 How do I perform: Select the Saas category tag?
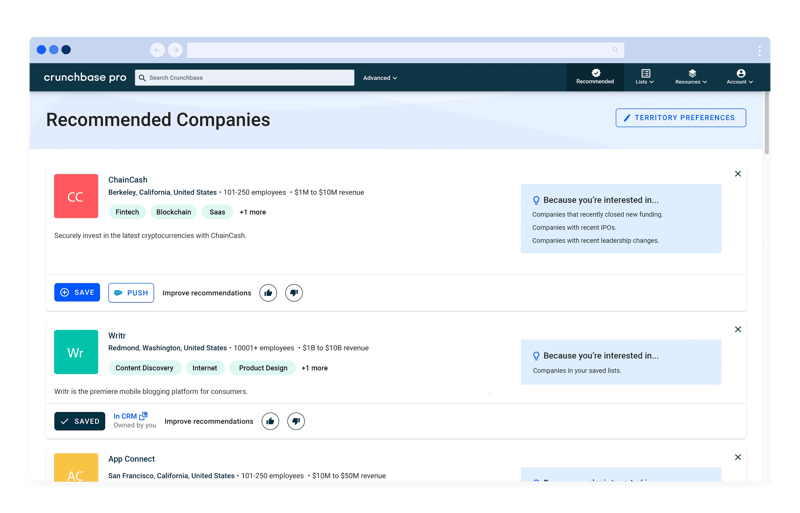coord(217,212)
